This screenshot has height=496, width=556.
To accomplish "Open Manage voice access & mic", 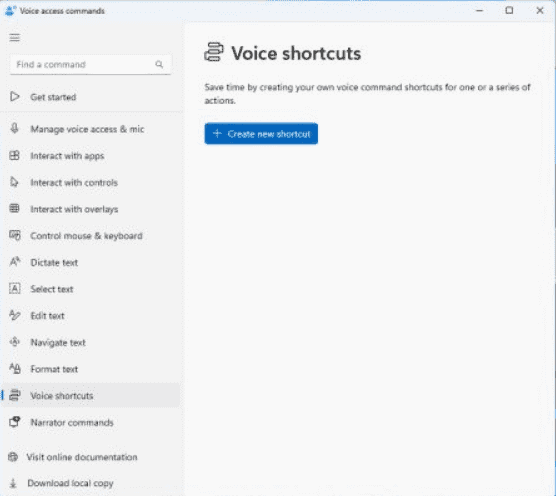I will click(x=91, y=129).
